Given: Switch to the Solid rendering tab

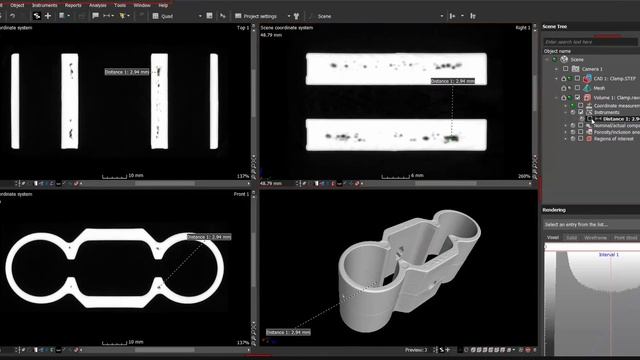Looking at the screenshot, I should (x=571, y=237).
